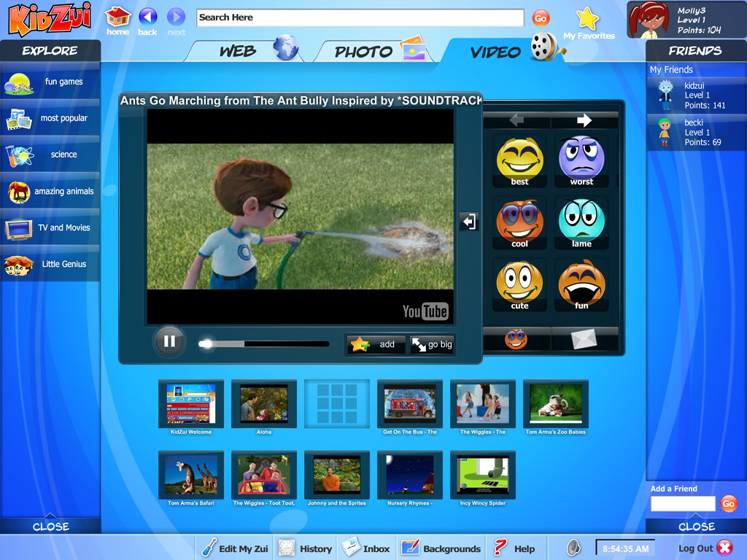The image size is (747, 560).
Task: Click the home icon
Action: tap(117, 16)
